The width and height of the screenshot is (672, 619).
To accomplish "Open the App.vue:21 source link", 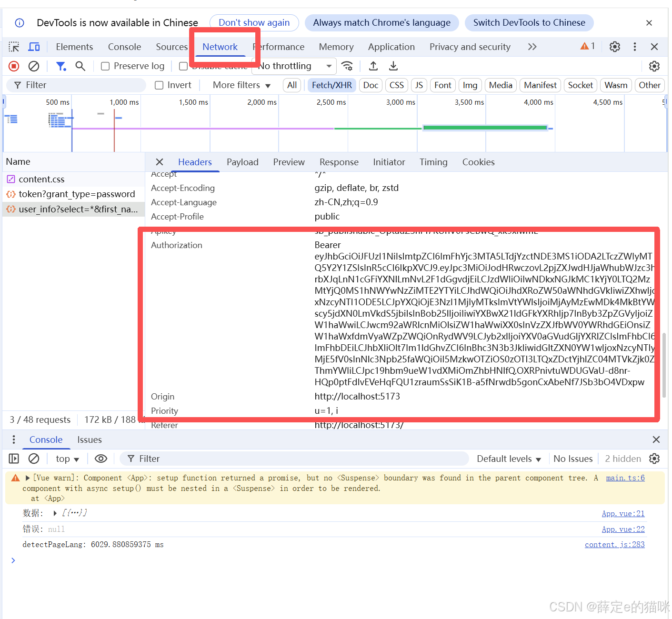I will point(623,514).
